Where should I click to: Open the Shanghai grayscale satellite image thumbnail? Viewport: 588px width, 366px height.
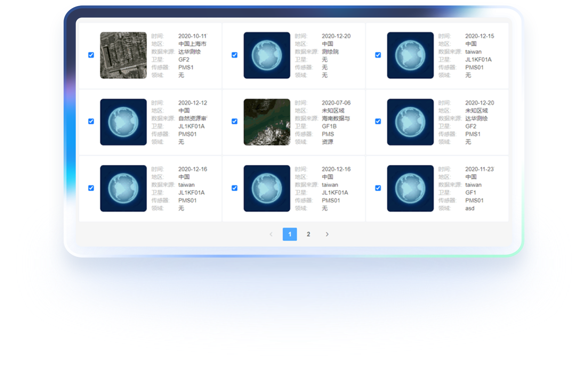point(123,55)
